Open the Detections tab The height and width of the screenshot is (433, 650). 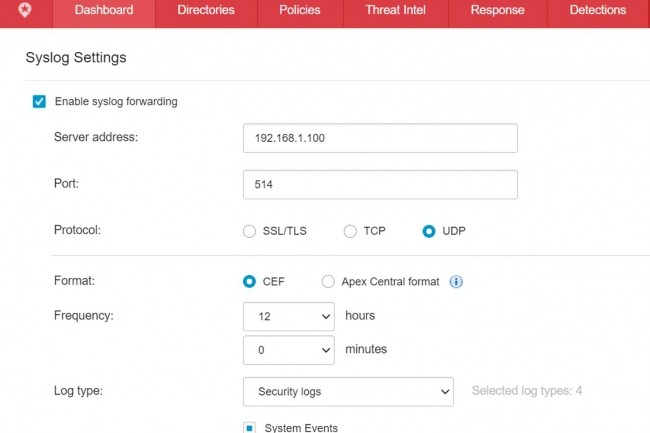click(597, 11)
